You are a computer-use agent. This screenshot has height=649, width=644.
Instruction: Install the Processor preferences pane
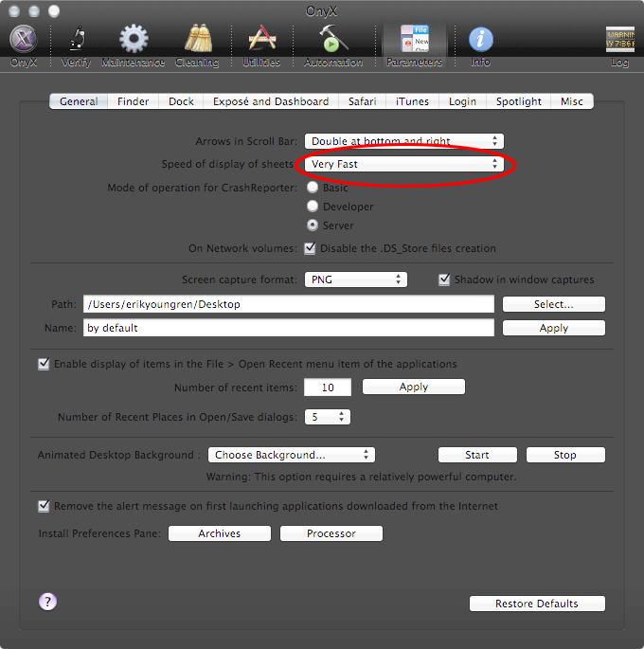coord(331,533)
